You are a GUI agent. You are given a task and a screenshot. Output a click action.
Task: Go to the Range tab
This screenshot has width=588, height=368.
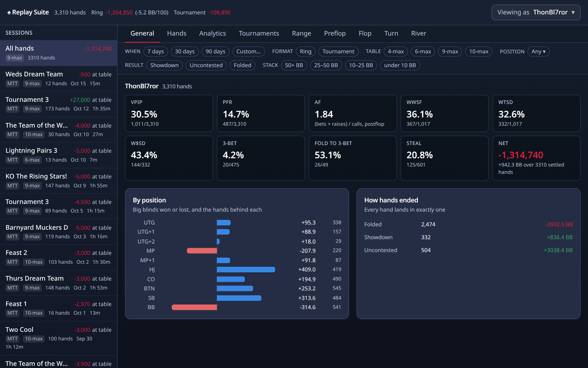point(301,33)
